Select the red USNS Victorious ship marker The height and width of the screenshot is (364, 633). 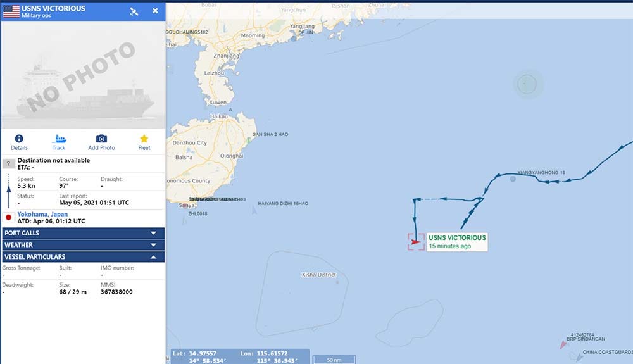[x=415, y=242]
